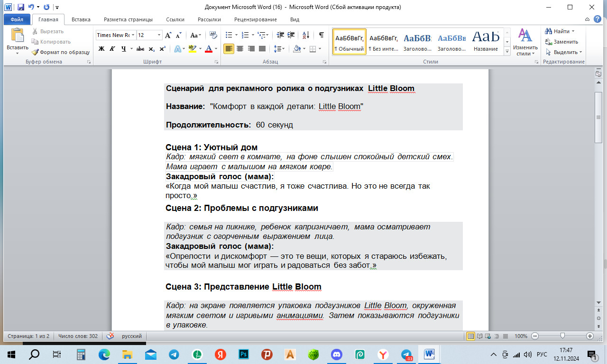Switch to the Вставка tab
The width and height of the screenshot is (607, 364).
[81, 19]
